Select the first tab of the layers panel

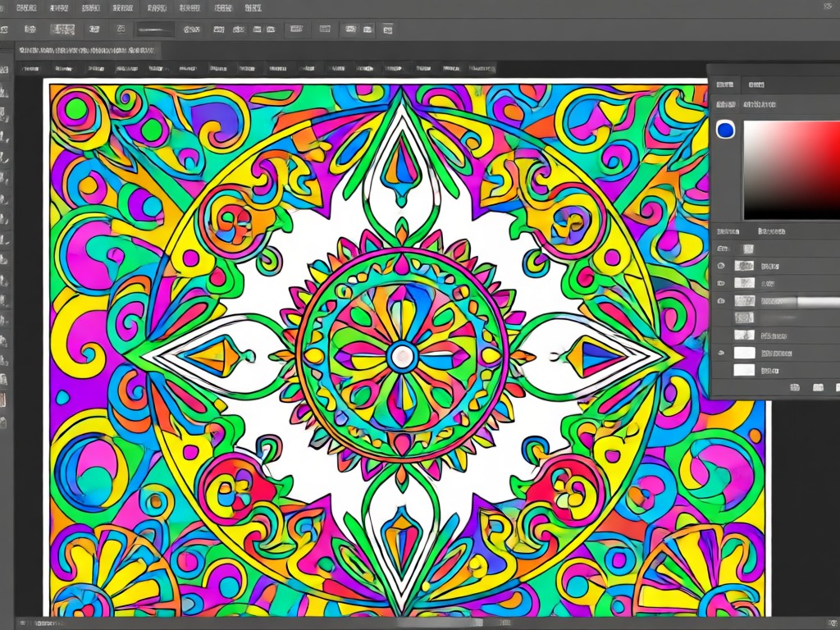coord(728,231)
